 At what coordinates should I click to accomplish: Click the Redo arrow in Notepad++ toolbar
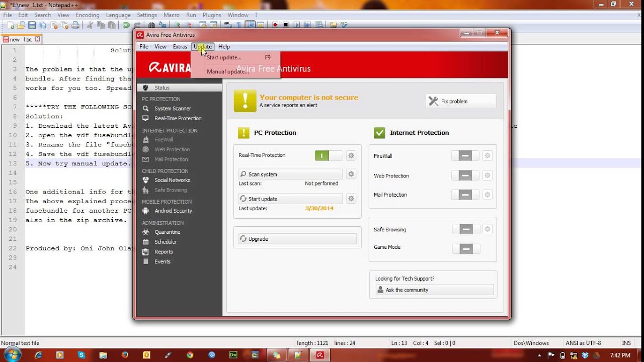(137, 25)
